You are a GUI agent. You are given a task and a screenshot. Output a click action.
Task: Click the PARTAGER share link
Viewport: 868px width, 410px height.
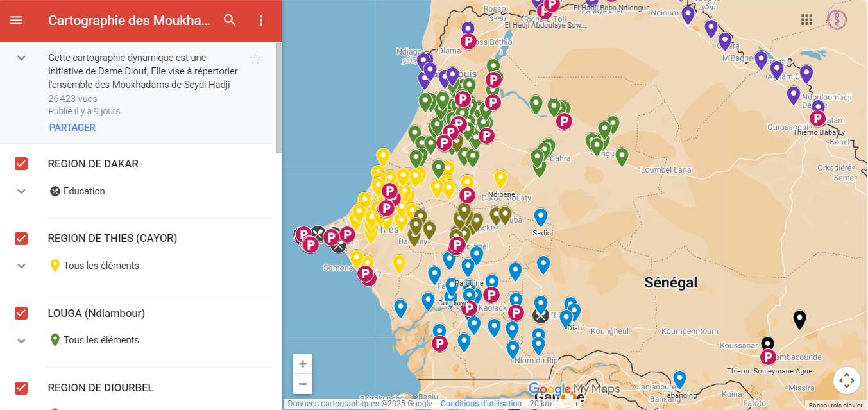72,128
